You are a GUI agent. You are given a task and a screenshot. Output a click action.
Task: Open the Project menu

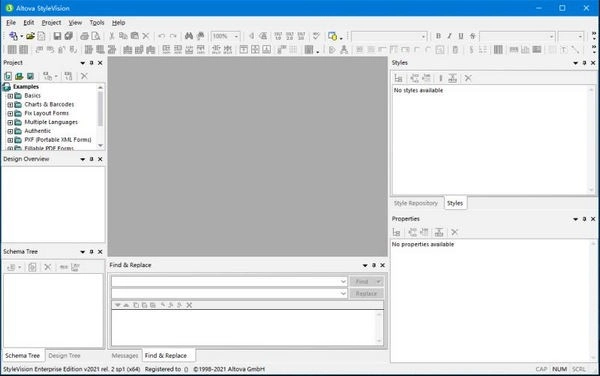pyautogui.click(x=51, y=23)
